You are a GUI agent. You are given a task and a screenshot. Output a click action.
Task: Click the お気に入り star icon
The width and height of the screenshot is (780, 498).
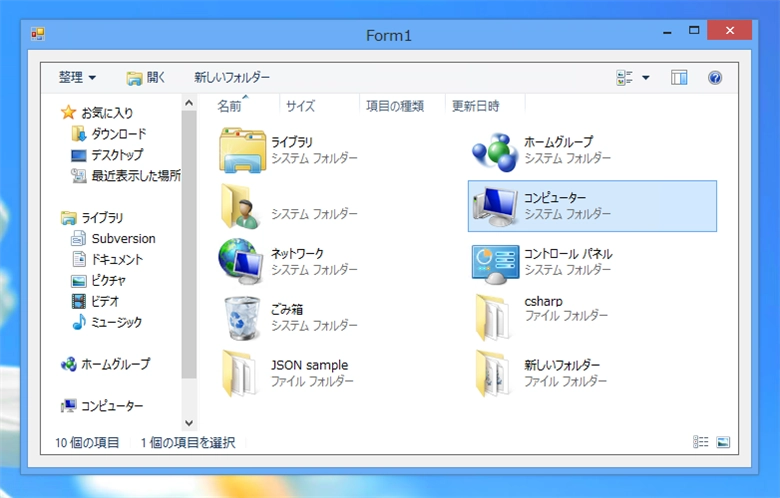pyautogui.click(x=68, y=112)
